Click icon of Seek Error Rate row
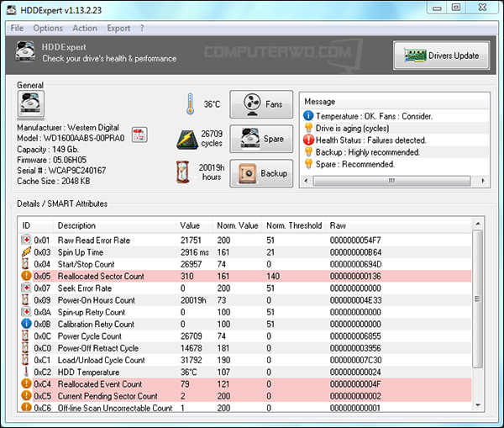This screenshot has height=428, width=504. coord(26,288)
